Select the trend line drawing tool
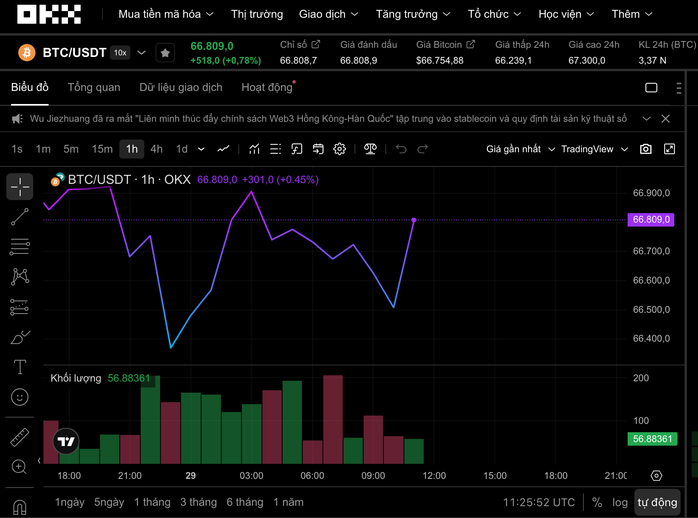 (19, 216)
